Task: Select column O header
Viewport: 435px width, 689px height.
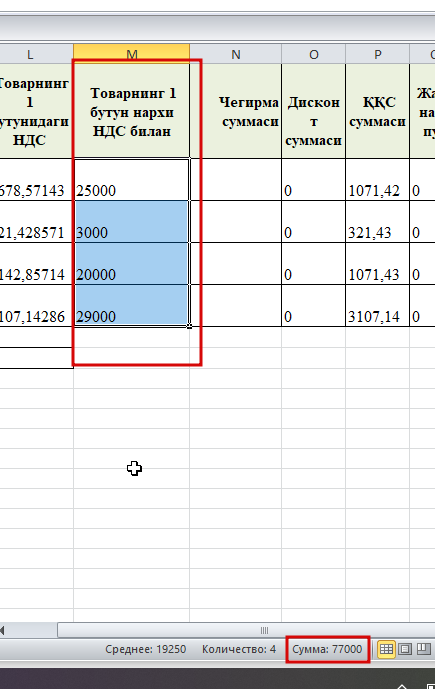Action: click(x=313, y=54)
